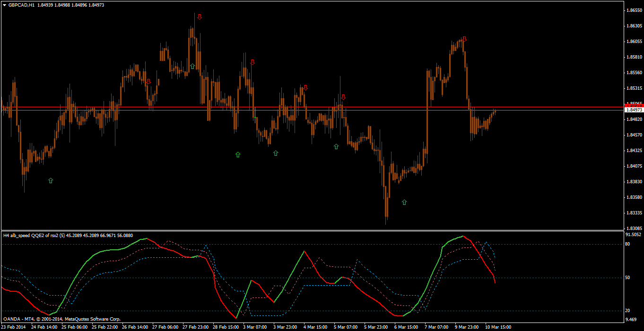The width and height of the screenshot is (644, 331).
Task: Click the 80 level on the indicator scale
Action: pos(628,244)
